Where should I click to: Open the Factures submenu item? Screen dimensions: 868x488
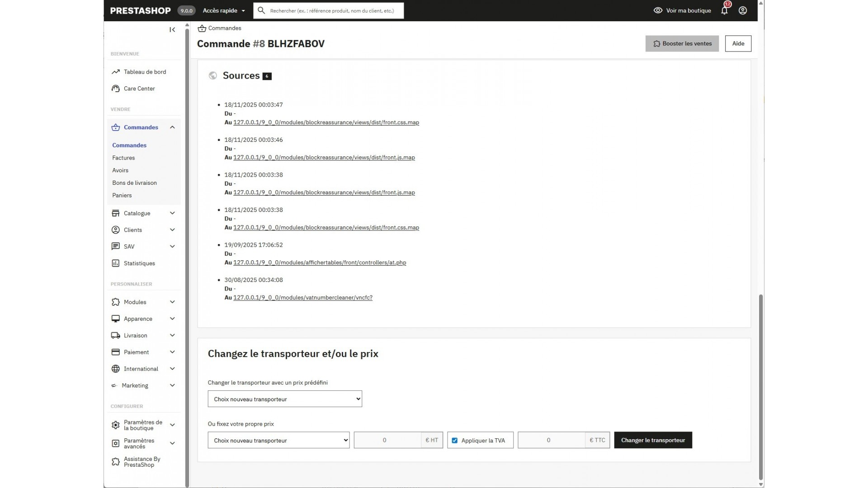pyautogui.click(x=123, y=158)
